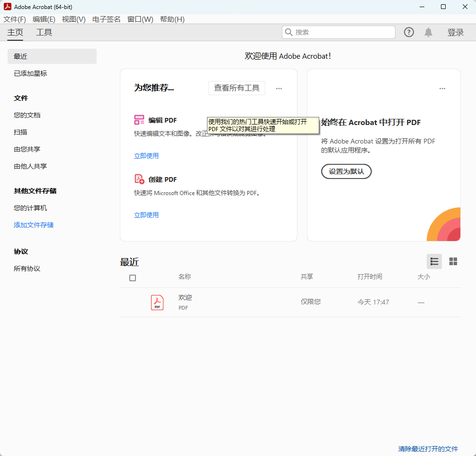Click the 设置为默认 button

click(x=346, y=171)
